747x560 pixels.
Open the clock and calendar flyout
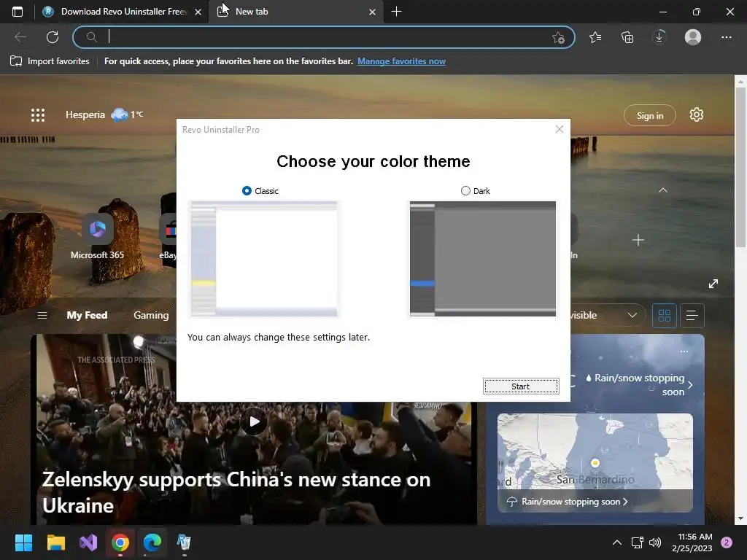[x=692, y=542]
